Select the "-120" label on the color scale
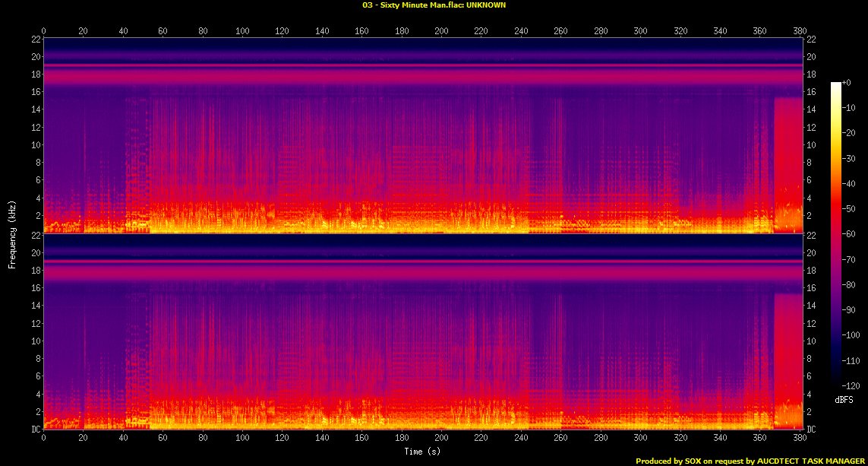Screen dimensions: 868x466 point(850,385)
